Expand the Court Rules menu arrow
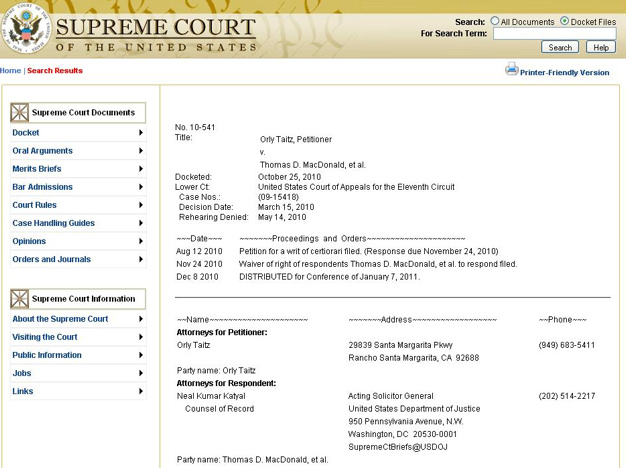Image resolution: width=626 pixels, height=468 pixels. click(x=141, y=205)
